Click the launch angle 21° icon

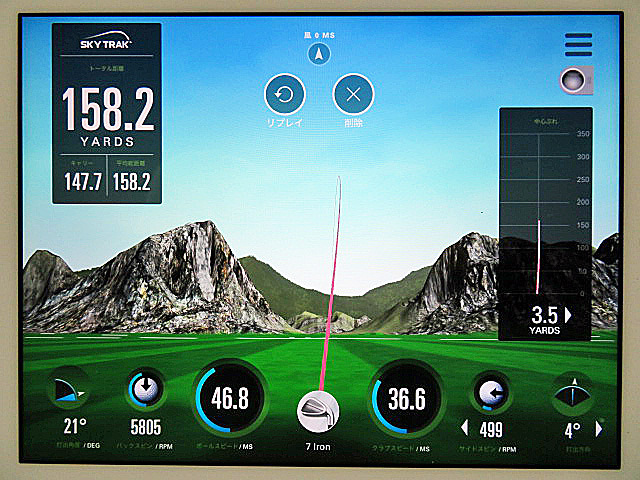coord(68,389)
